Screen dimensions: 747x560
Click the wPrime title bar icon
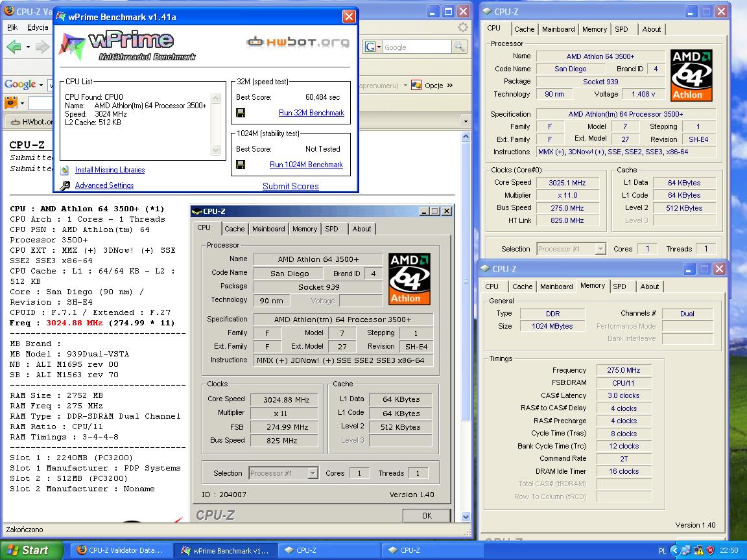point(60,17)
